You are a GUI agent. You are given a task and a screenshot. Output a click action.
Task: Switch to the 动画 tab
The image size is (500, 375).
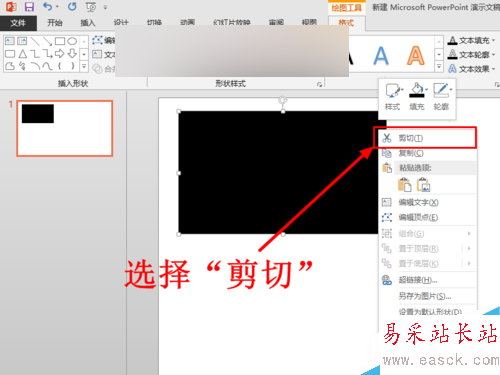click(x=187, y=23)
